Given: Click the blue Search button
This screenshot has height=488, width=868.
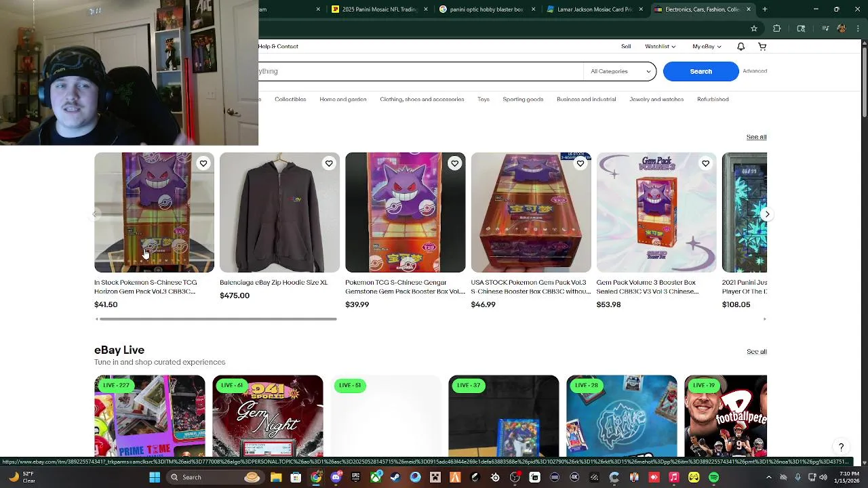Looking at the screenshot, I should (701, 71).
